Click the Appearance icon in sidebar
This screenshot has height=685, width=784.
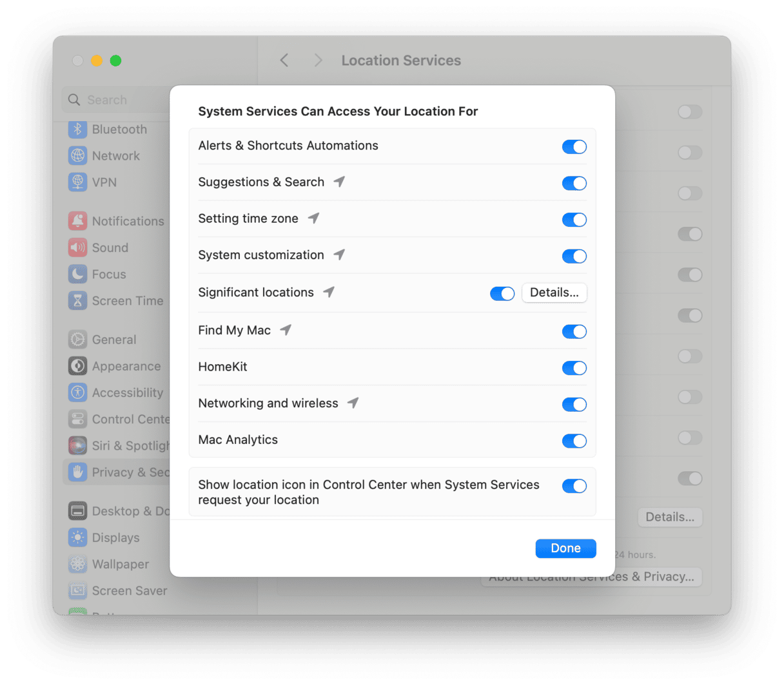(x=78, y=366)
